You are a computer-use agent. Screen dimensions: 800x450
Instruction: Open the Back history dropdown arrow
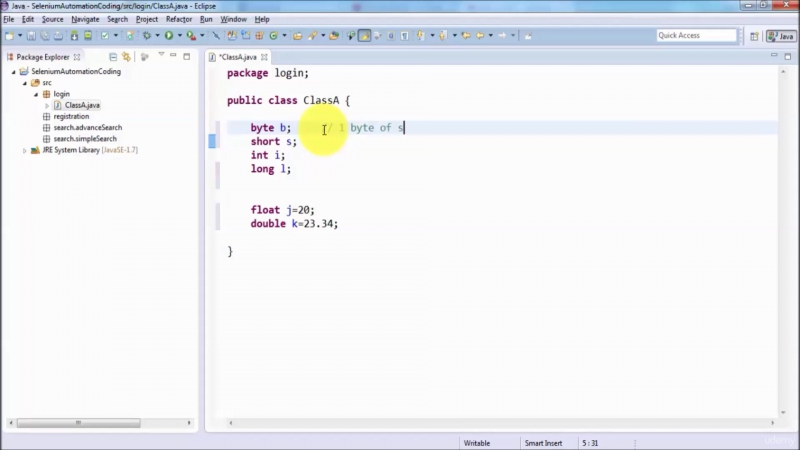pos(490,36)
